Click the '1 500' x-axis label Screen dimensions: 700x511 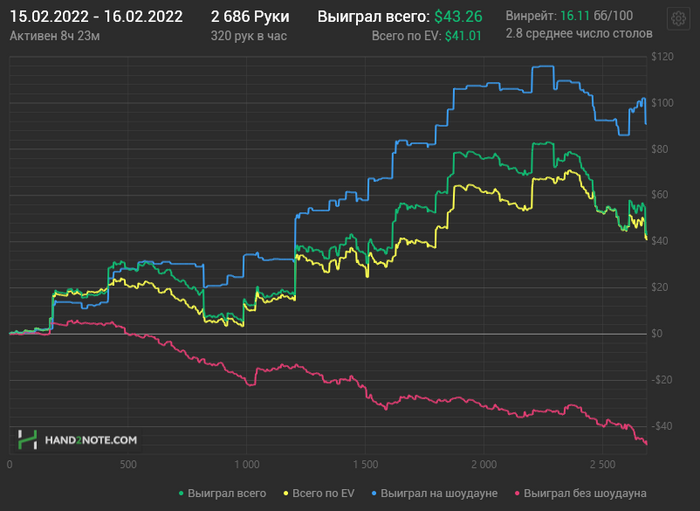tap(366, 465)
